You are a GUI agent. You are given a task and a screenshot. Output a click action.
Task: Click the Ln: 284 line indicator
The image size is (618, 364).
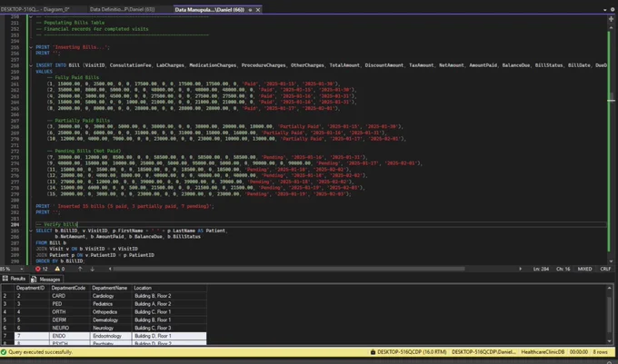[541, 270]
